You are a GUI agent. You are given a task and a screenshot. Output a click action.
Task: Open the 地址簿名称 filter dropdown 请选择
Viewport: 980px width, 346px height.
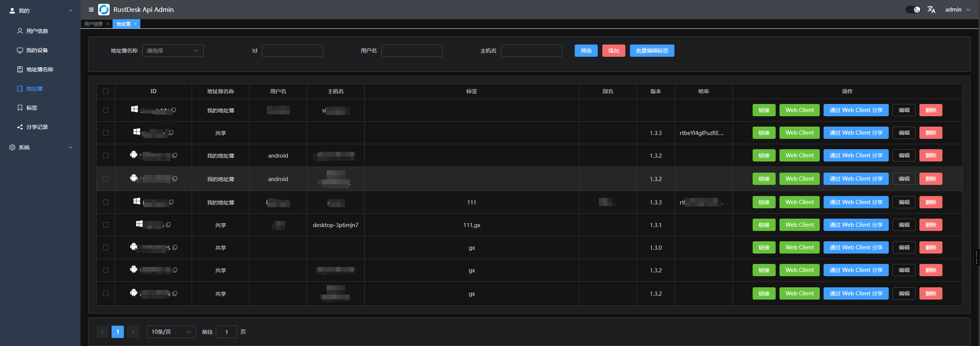click(x=173, y=50)
